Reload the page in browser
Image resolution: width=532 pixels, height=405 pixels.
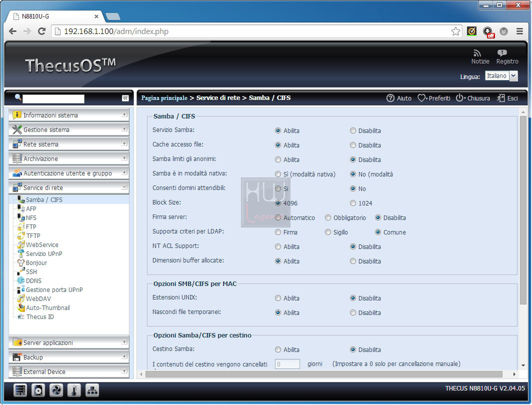(41, 31)
